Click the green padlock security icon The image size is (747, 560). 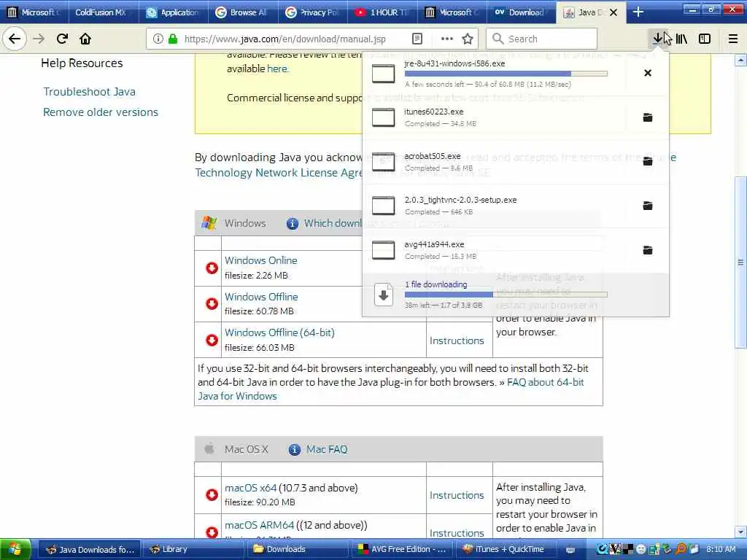(x=173, y=39)
